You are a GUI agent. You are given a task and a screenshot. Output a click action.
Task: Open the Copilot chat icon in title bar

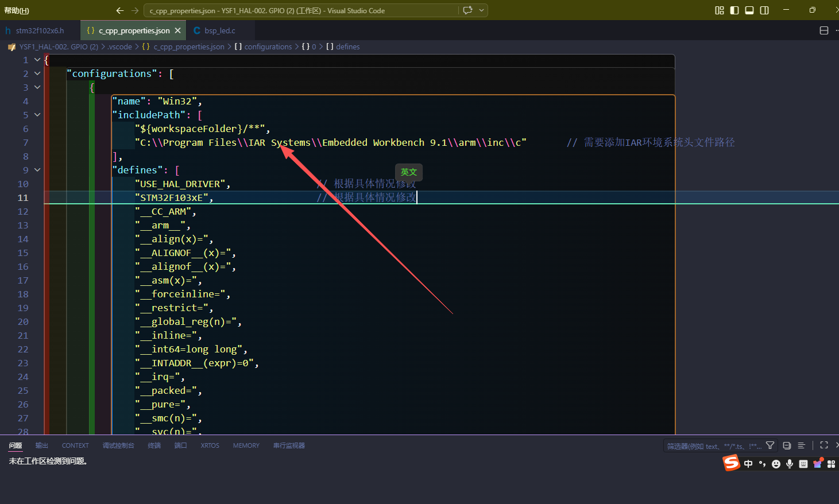(x=467, y=10)
